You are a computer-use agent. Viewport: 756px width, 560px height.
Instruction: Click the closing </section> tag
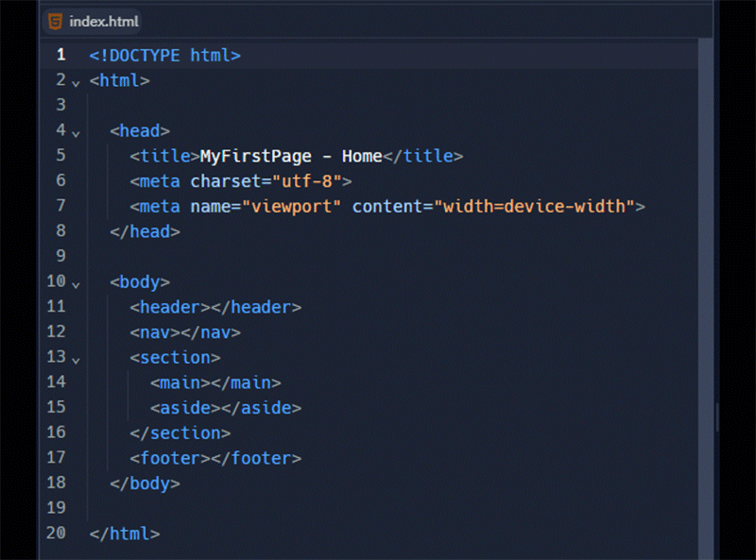[x=180, y=433]
